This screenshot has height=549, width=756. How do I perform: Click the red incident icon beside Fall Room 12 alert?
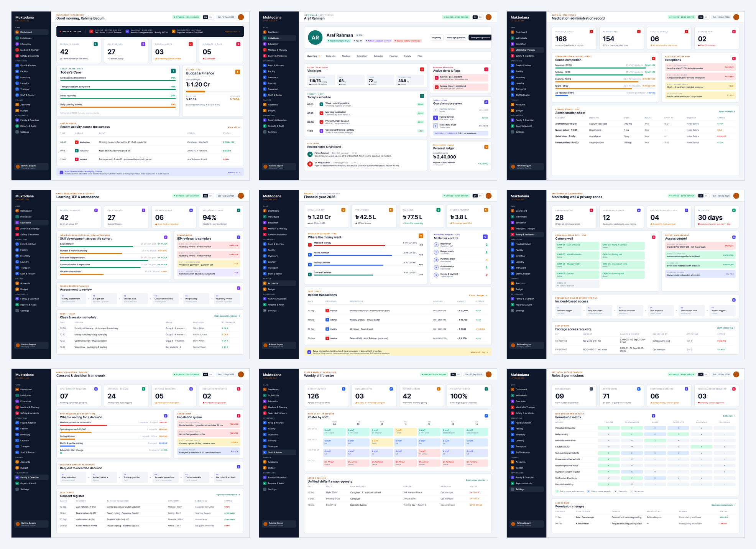click(91, 31)
